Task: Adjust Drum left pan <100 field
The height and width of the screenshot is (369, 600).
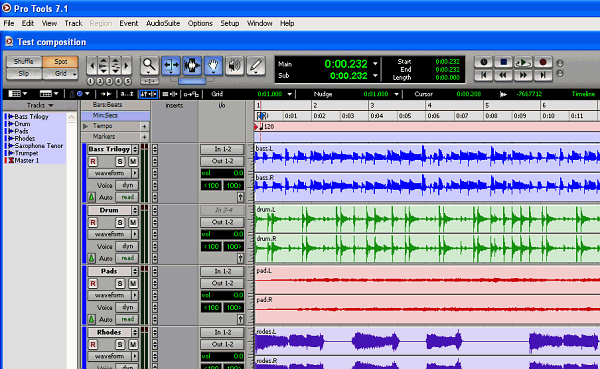Action: pos(211,247)
